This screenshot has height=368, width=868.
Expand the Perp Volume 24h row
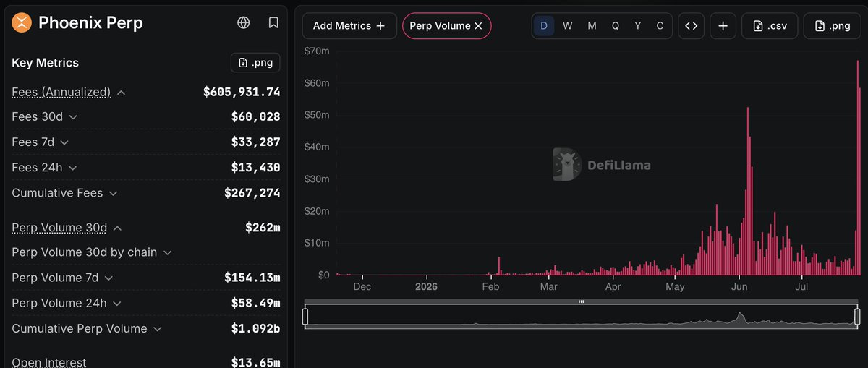coord(116,304)
